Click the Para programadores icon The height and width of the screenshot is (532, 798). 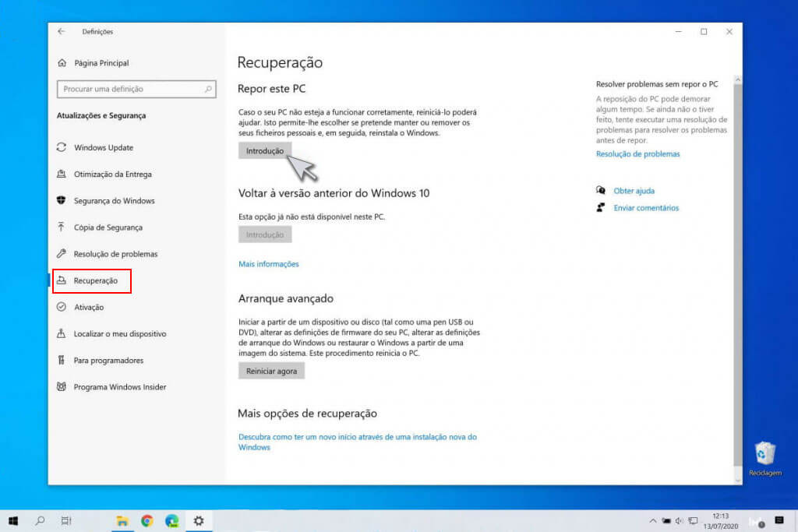62,360
